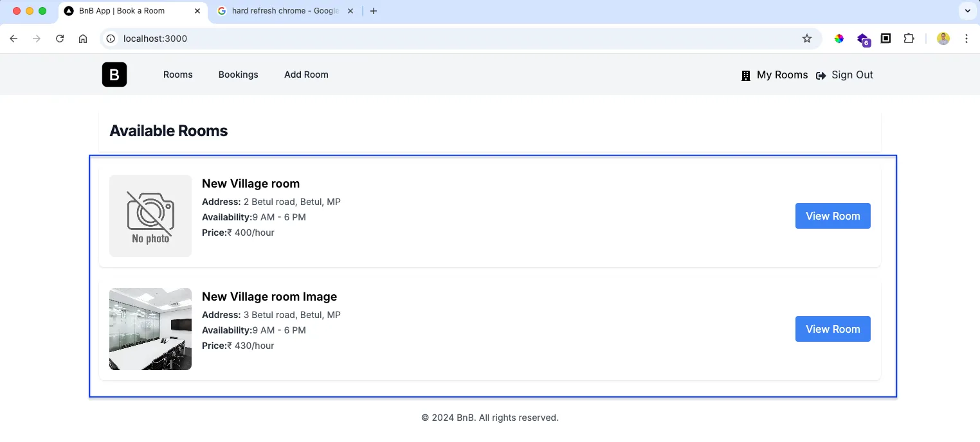Screen dimensions: 980x442
Task: Open the Chrome profile avatar
Action: point(943,39)
